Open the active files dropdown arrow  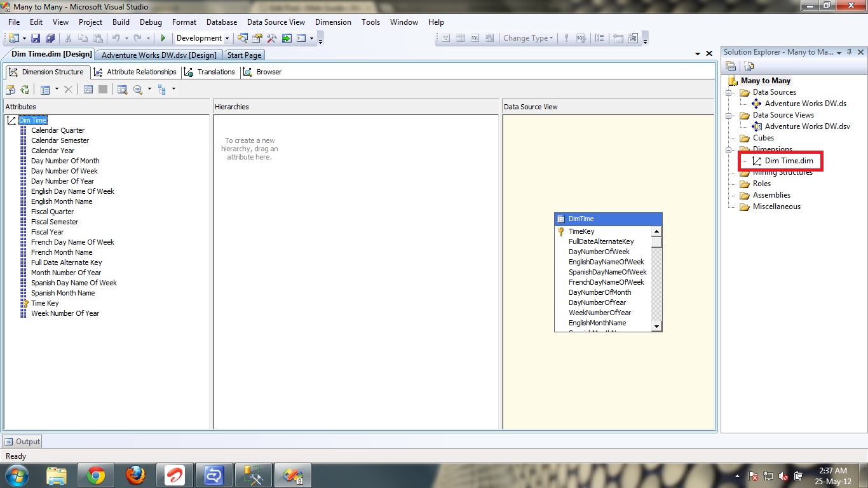(x=698, y=55)
